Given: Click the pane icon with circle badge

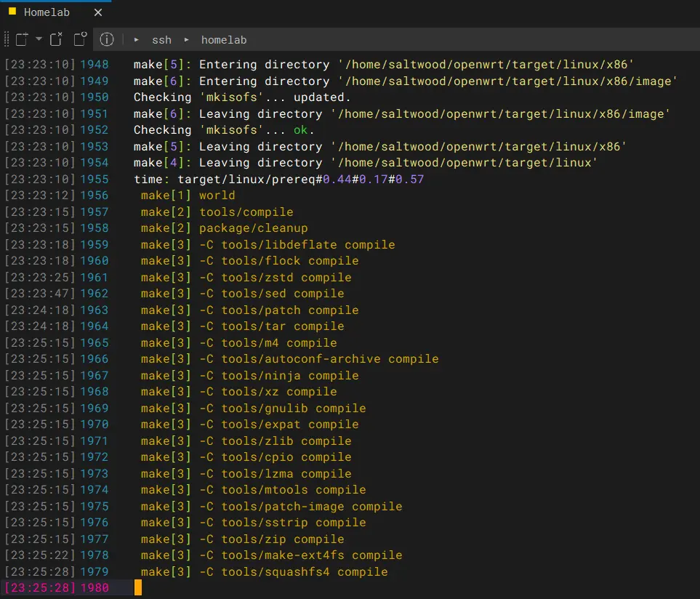Looking at the screenshot, I should pyautogui.click(x=80, y=39).
